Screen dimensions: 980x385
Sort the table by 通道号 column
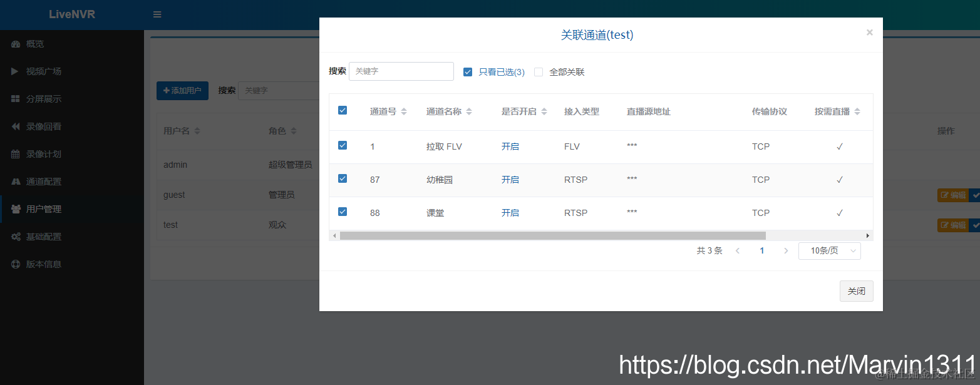384,111
